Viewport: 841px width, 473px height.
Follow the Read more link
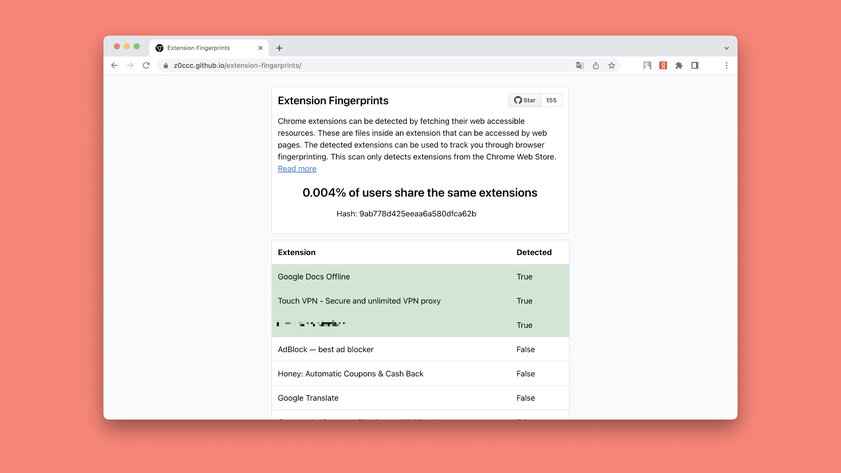pyautogui.click(x=297, y=168)
